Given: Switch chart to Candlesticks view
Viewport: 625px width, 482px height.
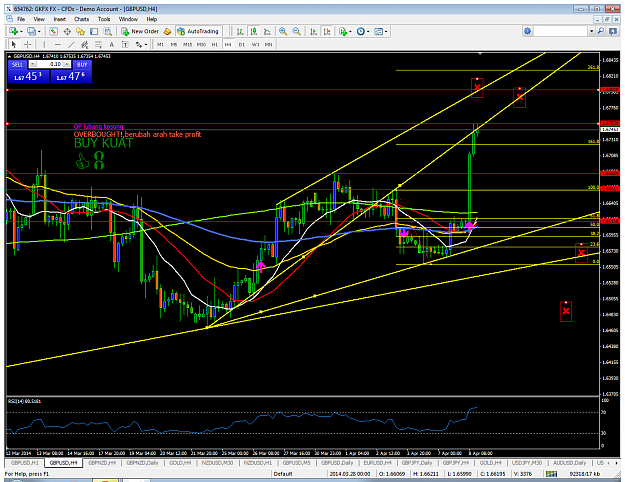Looking at the screenshot, I should [254, 31].
